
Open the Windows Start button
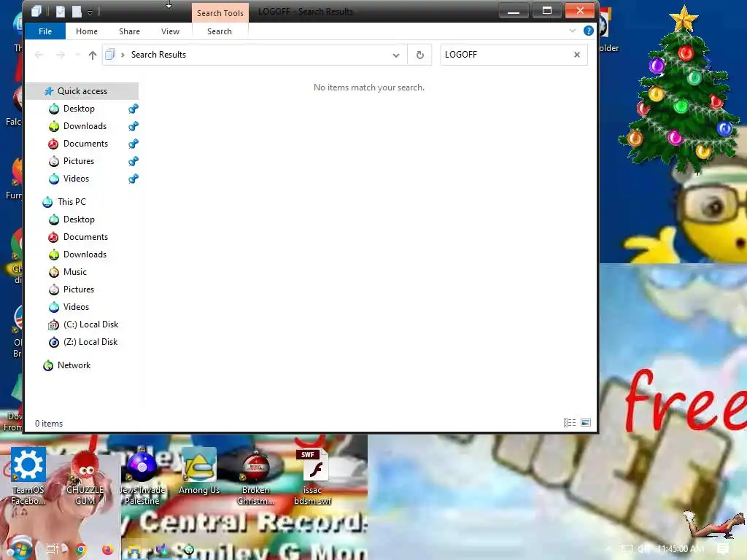[19, 548]
